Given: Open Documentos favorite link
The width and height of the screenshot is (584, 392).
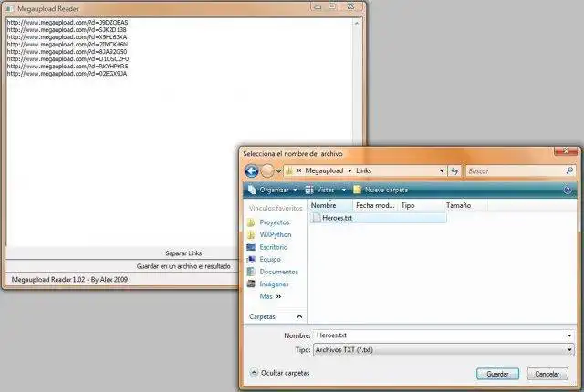Looking at the screenshot, I should point(279,272).
